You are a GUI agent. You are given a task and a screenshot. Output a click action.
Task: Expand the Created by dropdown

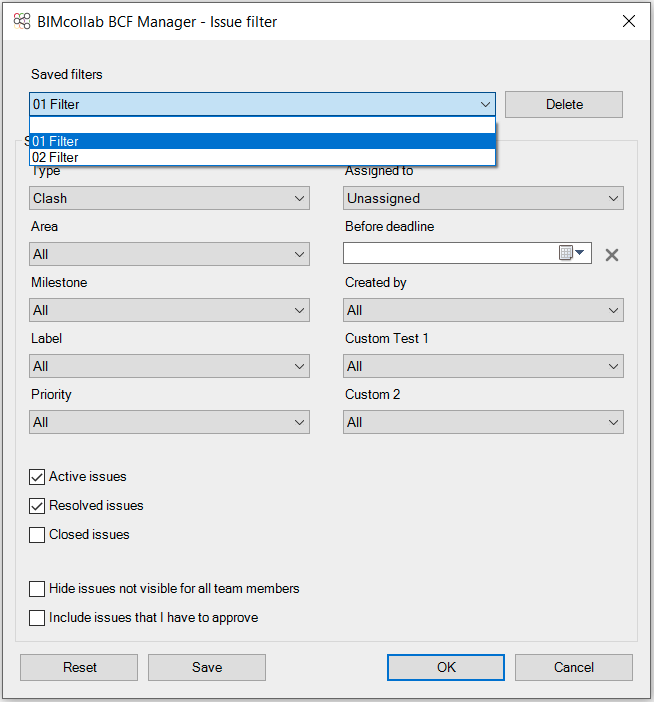tap(483, 310)
